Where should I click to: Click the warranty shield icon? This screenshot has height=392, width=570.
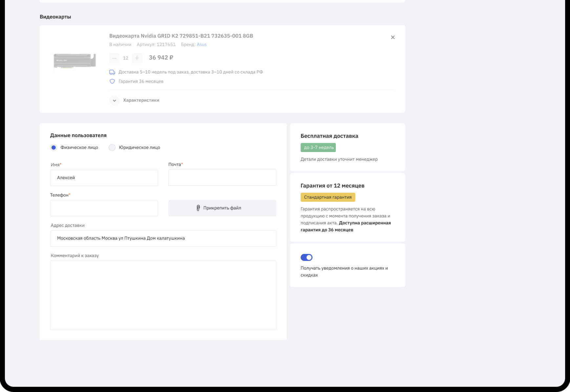pyautogui.click(x=112, y=81)
